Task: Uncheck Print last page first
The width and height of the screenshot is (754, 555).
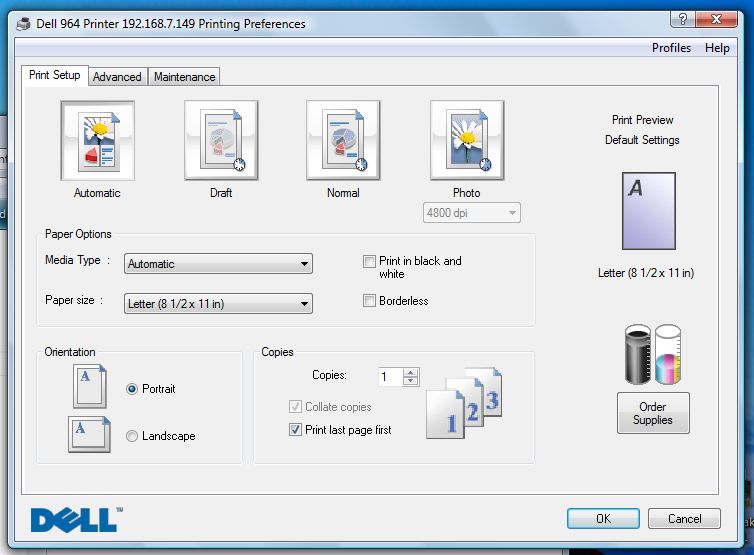Action: [x=295, y=429]
